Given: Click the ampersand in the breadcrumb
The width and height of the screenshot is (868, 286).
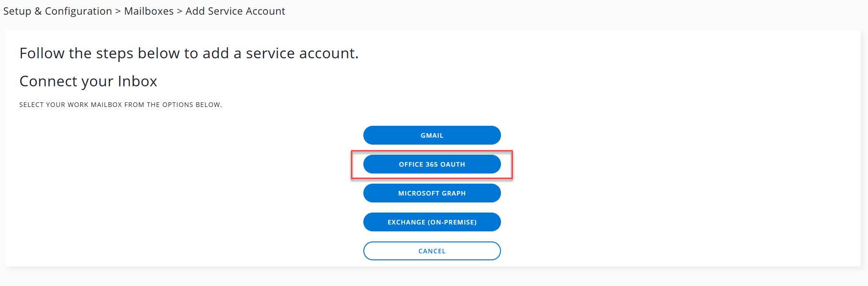Looking at the screenshot, I should 38,11.
